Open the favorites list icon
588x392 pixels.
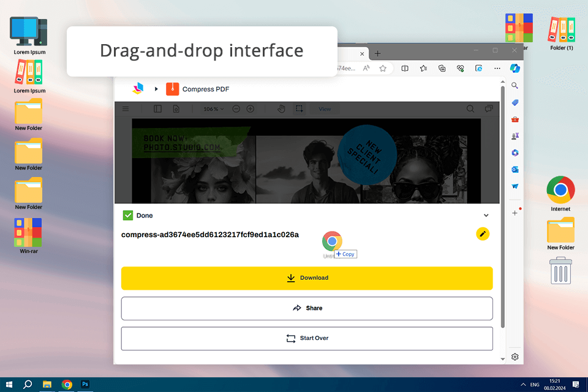coord(423,68)
